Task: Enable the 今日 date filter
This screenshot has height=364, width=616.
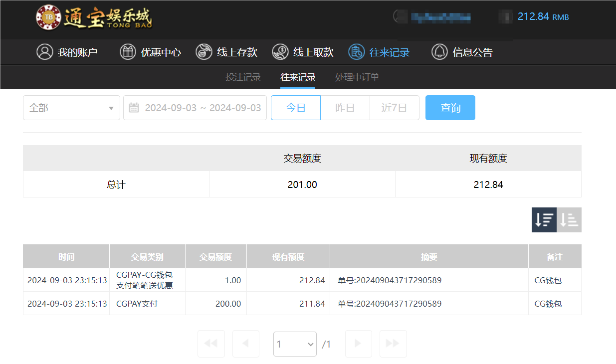Action: tap(295, 108)
